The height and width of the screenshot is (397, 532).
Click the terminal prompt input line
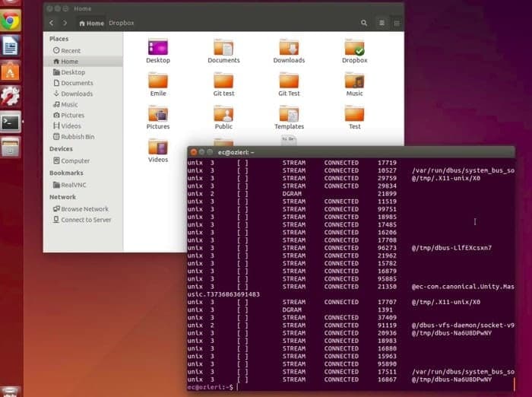coord(350,387)
